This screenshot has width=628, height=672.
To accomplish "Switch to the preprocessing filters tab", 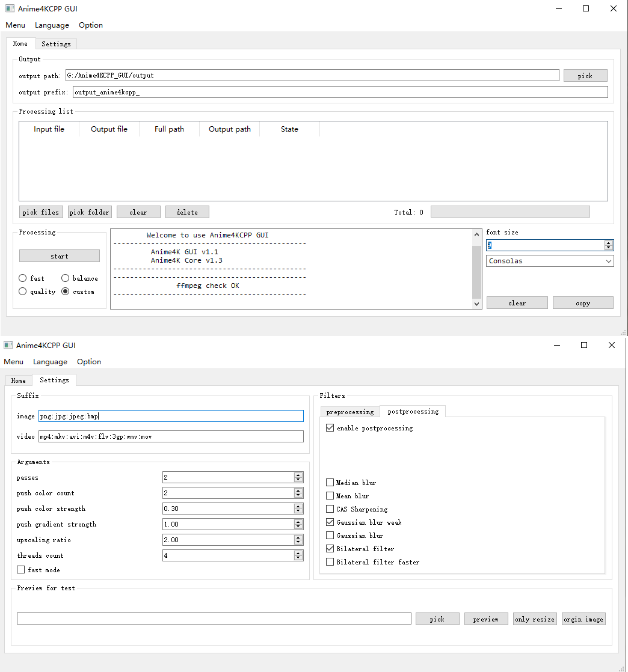I will click(x=350, y=412).
